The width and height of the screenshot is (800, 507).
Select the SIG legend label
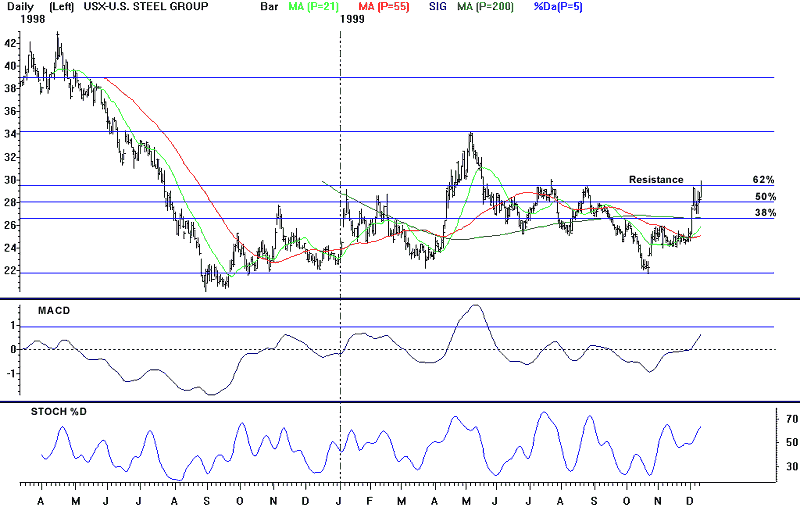click(438, 7)
